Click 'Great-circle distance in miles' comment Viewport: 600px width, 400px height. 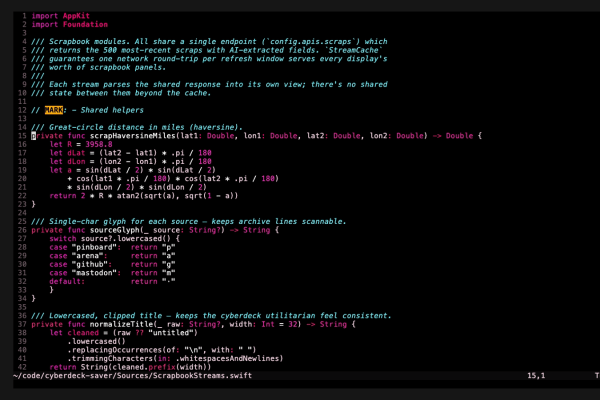[x=117, y=127]
